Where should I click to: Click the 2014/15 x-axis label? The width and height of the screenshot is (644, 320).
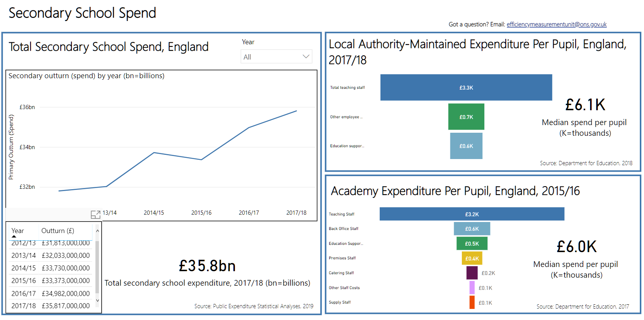point(154,213)
